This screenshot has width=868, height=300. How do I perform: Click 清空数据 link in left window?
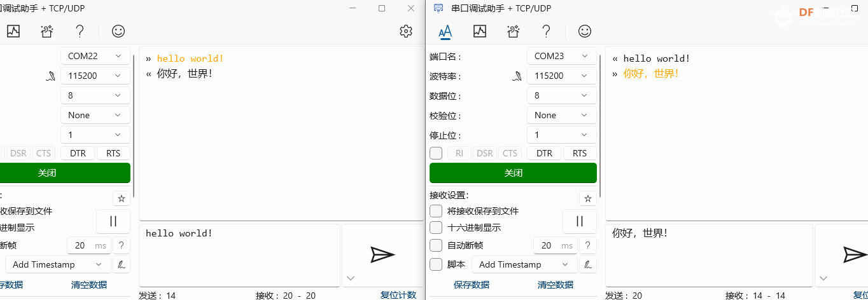click(x=89, y=285)
